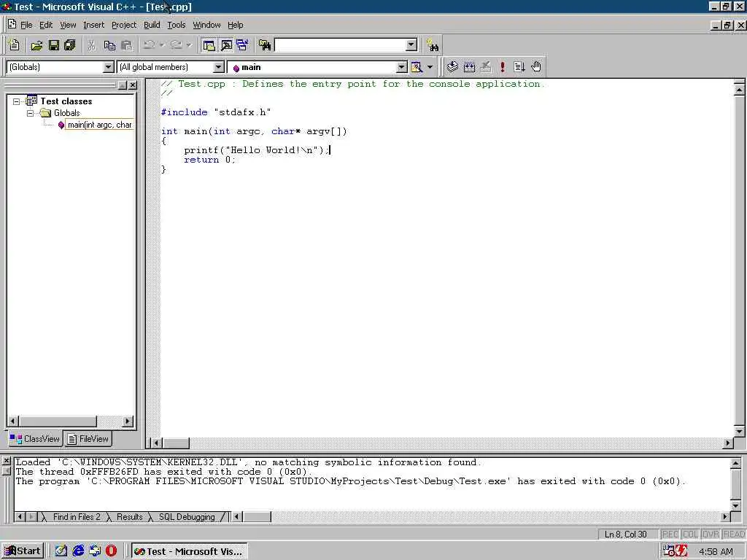Open the Window List icon
747x560 pixels.
pyautogui.click(x=242, y=45)
